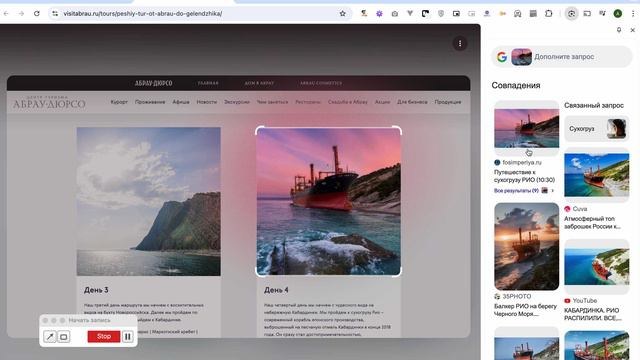Click ABRAU COSMETICS in top bar
Viewport: 640px width, 360px height.
click(x=321, y=83)
